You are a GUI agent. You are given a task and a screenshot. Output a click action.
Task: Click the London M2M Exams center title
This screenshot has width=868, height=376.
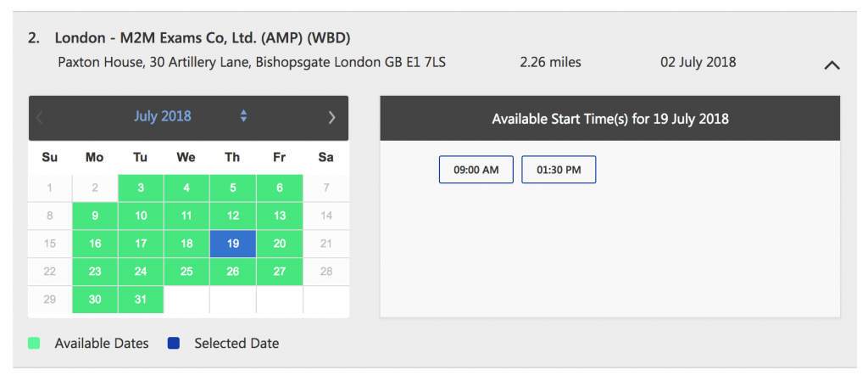[x=203, y=38]
